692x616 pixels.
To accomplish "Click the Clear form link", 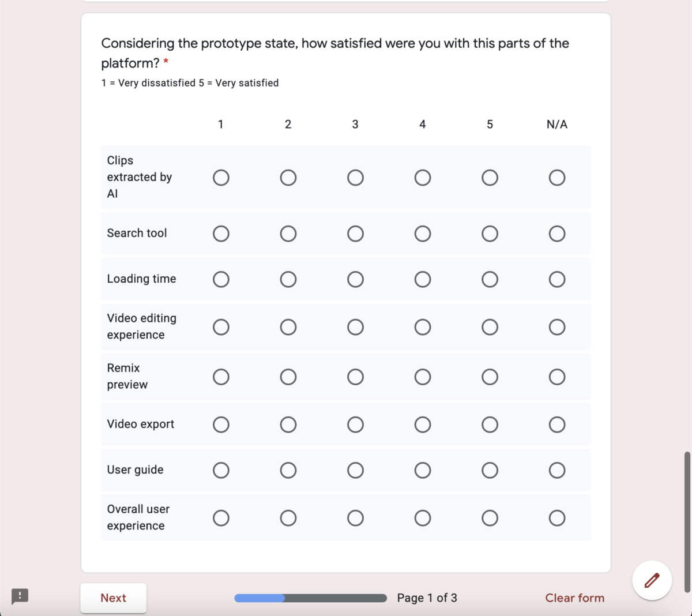I will [x=575, y=598].
